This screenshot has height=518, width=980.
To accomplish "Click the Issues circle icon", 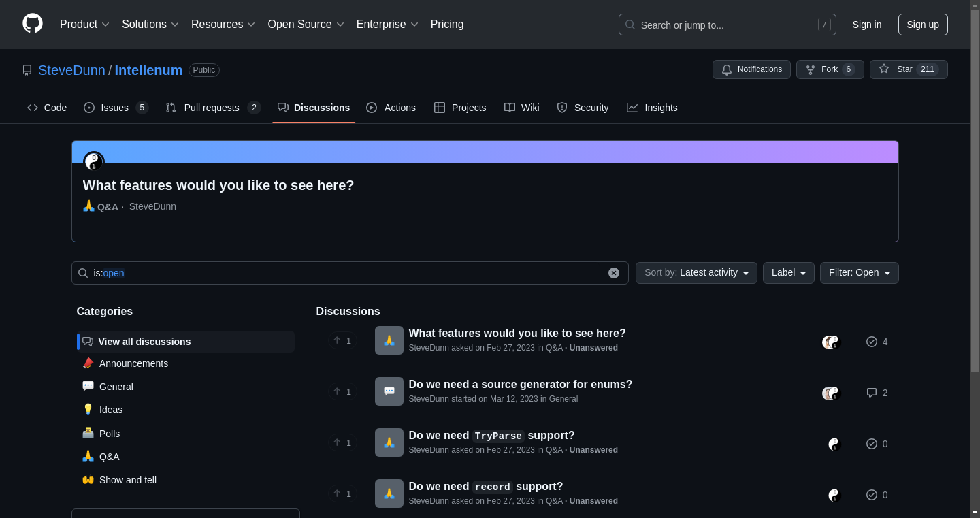I will [89, 108].
